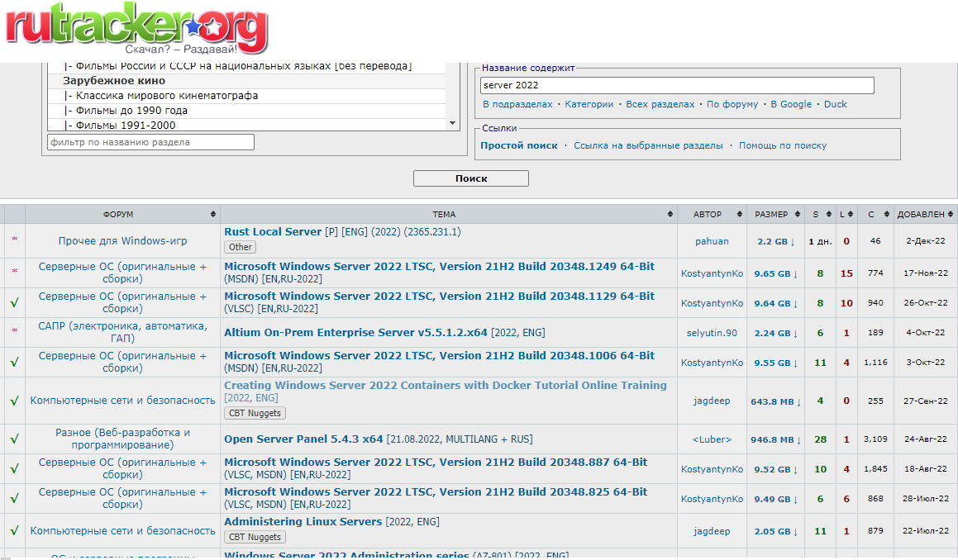Download the 9.55 GB torrent
This screenshot has width=958, height=560.
776,363
